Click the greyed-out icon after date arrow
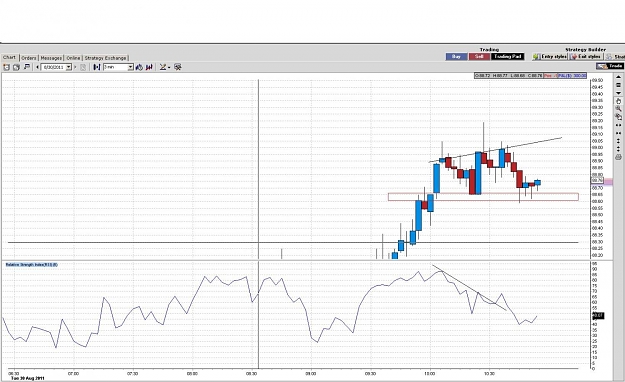Screen dimensions: 625x382 tap(83, 67)
